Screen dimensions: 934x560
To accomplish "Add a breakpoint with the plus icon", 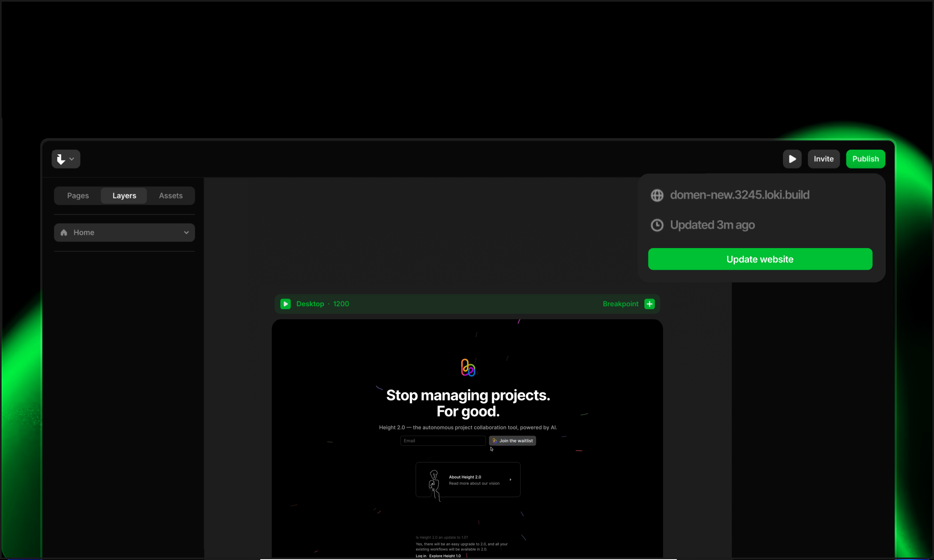I will [x=650, y=304].
